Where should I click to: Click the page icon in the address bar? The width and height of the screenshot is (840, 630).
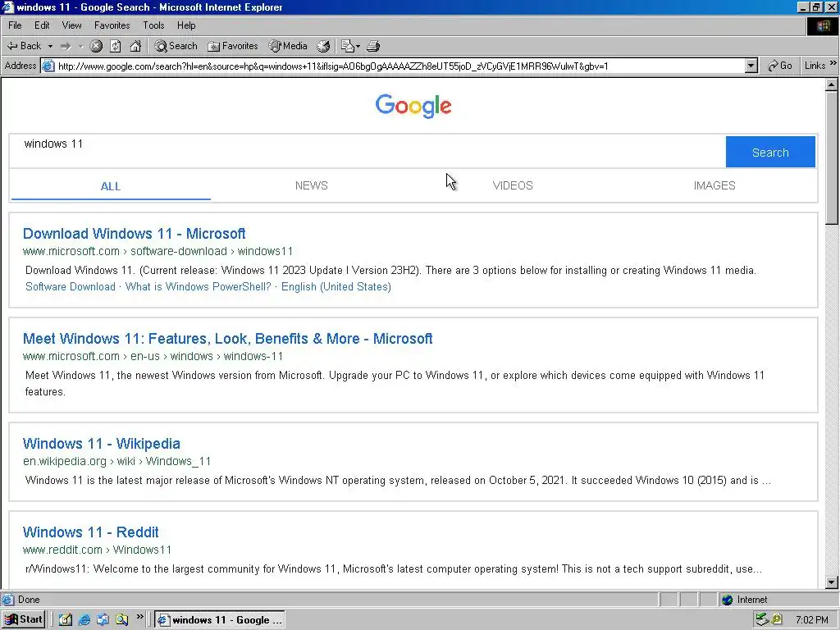coord(48,66)
